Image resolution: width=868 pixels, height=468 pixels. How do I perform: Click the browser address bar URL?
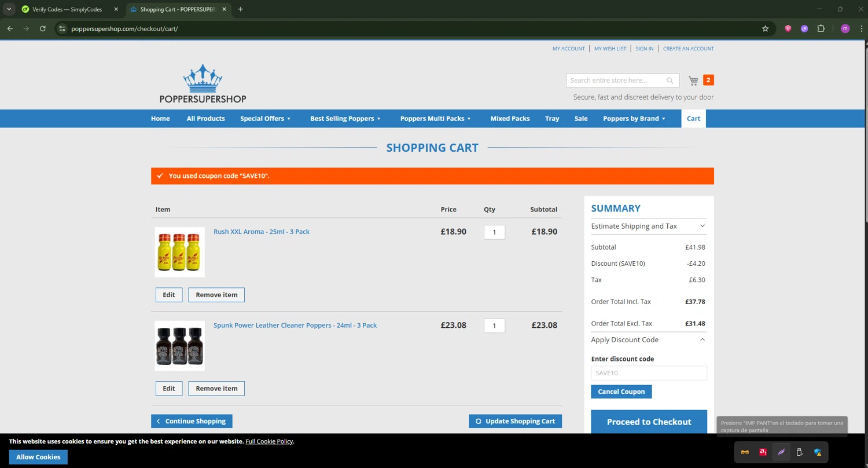(x=124, y=28)
